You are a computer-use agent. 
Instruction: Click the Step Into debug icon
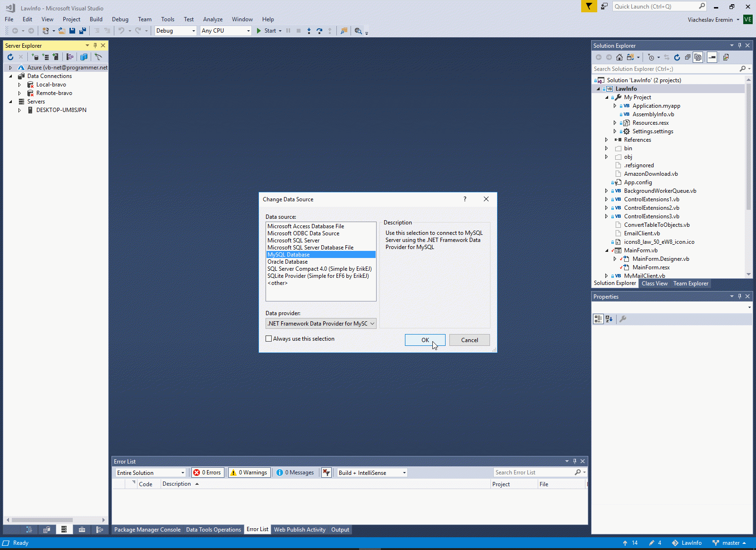pos(309,31)
